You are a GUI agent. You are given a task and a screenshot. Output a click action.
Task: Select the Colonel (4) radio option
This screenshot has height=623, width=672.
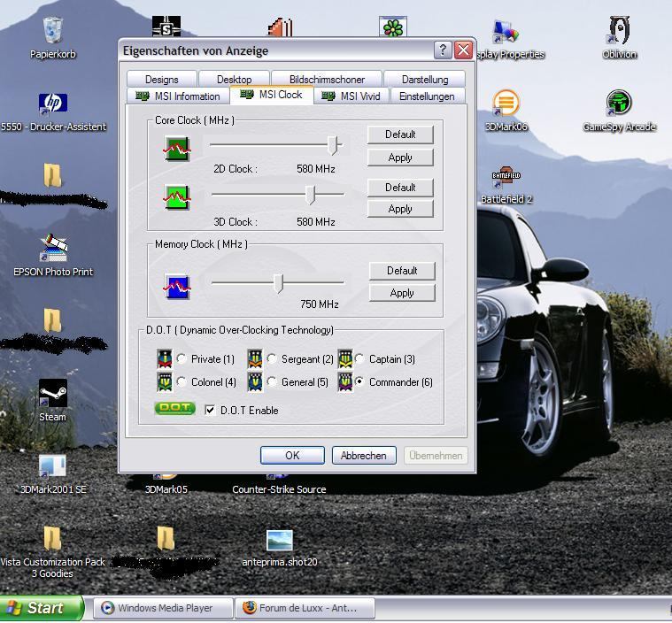(182, 381)
